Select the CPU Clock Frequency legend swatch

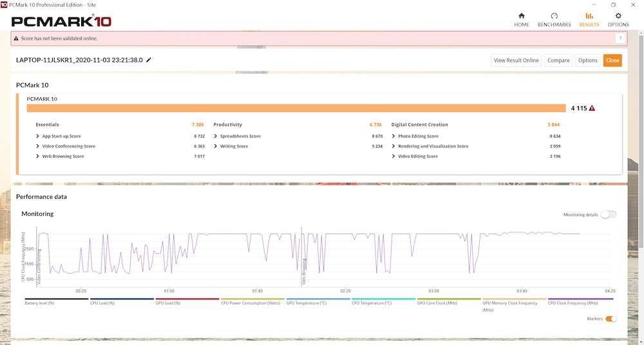coord(580,299)
